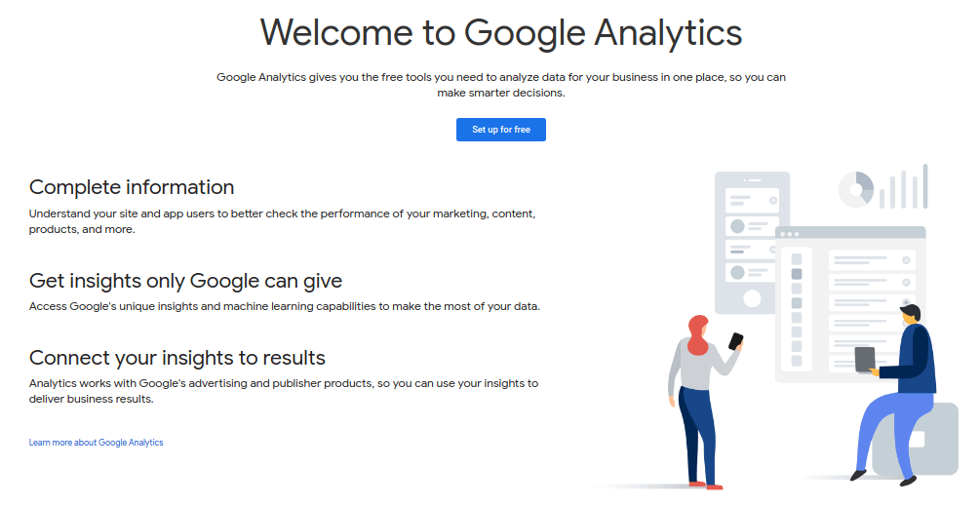
Task: Click the three dots on browser mockup titlebar
Action: click(790, 234)
